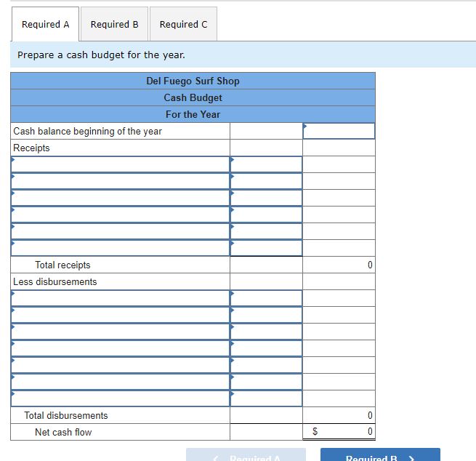Click the Cash Budget header row

tap(193, 97)
